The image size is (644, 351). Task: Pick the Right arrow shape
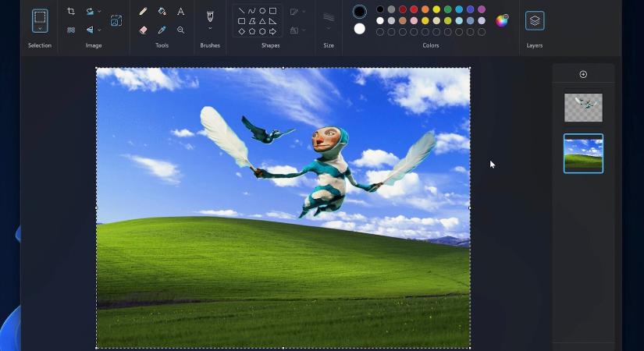tap(272, 31)
